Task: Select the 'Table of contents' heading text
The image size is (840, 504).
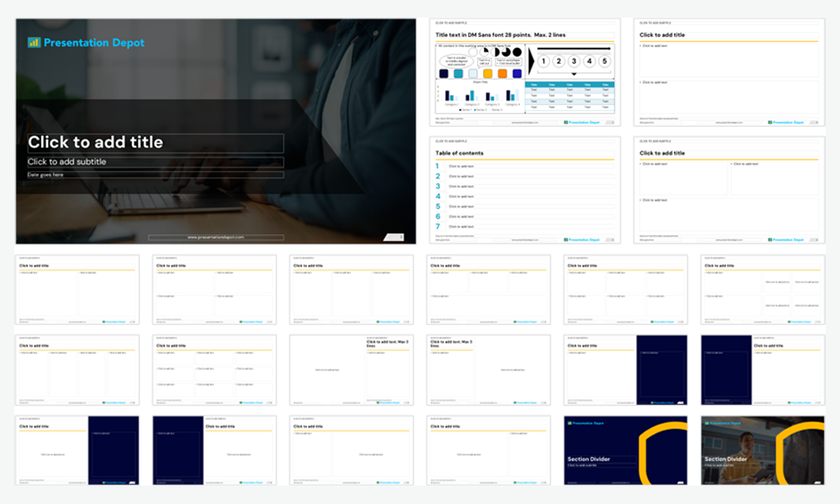Action: 459,153
